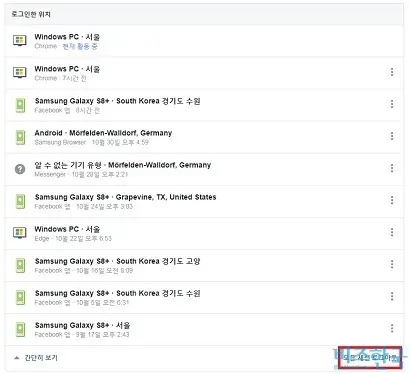The width and height of the screenshot is (410, 374).
Task: Click phone icon for 수원 10월 5일 session
Action: coord(20,297)
